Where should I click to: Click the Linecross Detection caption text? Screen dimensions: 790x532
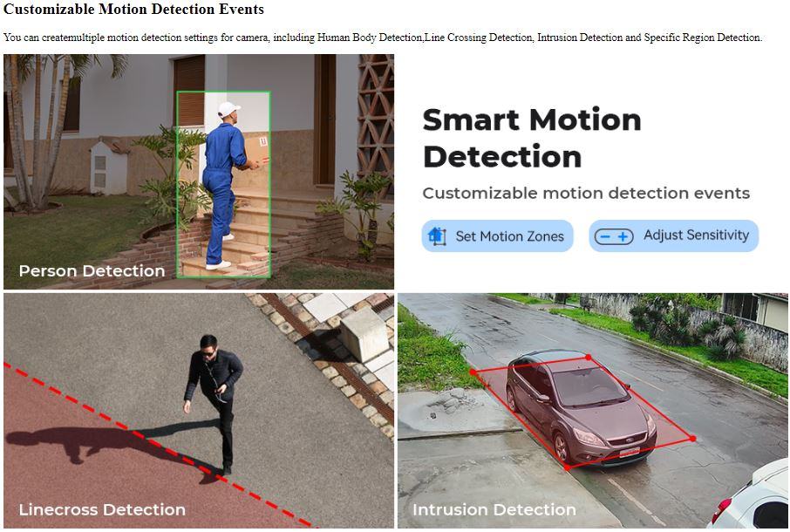click(102, 510)
